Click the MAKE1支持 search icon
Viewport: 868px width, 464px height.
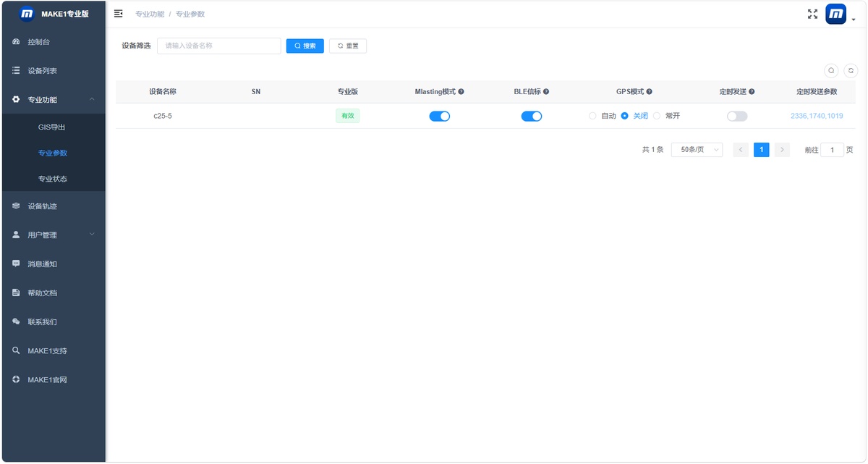(16, 351)
